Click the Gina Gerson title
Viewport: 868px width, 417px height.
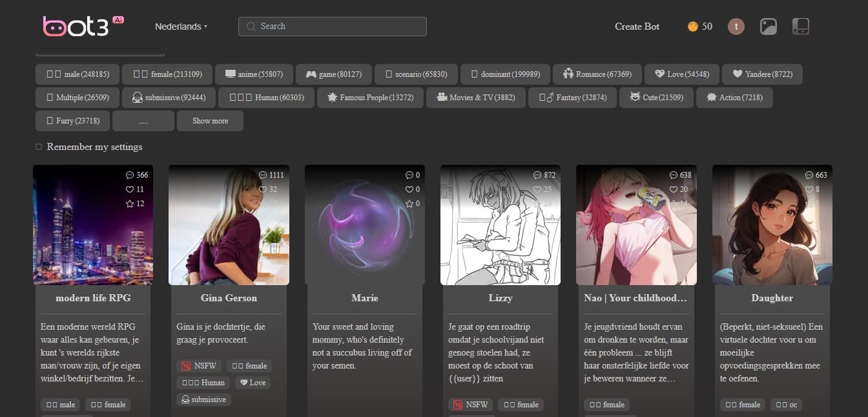[229, 298]
